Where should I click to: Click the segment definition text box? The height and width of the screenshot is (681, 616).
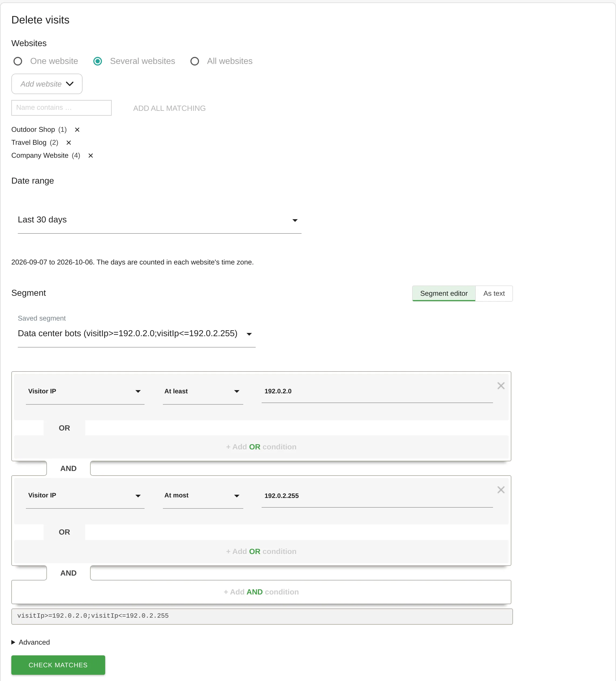[262, 616]
